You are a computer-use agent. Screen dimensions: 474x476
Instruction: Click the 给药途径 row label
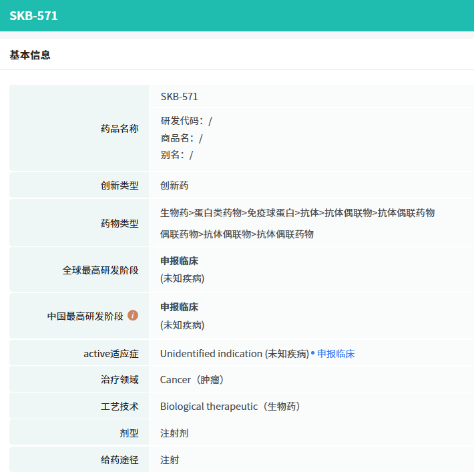(x=120, y=460)
